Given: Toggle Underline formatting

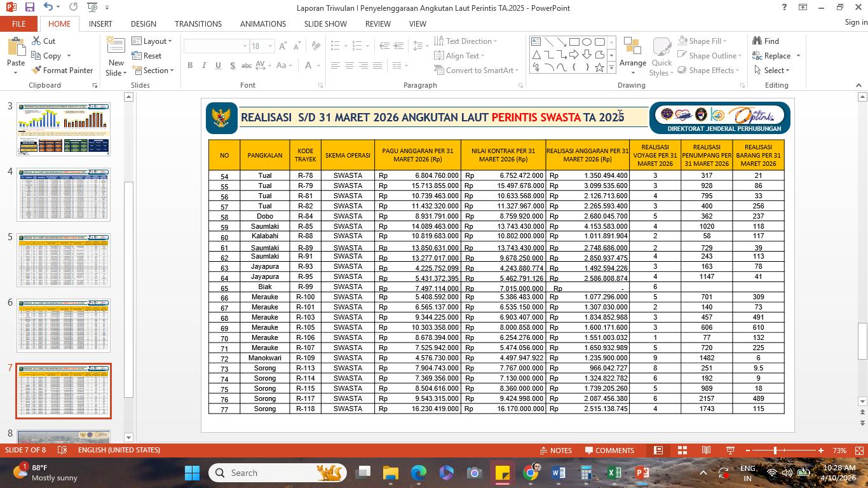Looking at the screenshot, I should [x=218, y=65].
